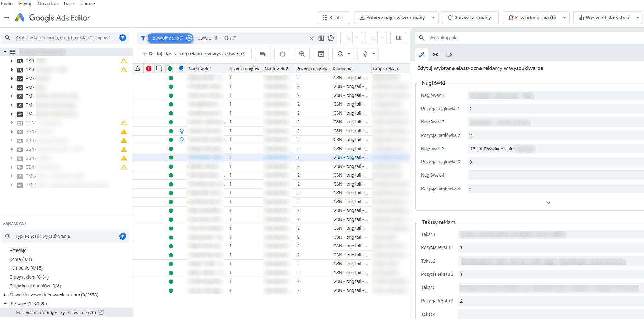Open the Edytuj menu

pyautogui.click(x=25, y=4)
